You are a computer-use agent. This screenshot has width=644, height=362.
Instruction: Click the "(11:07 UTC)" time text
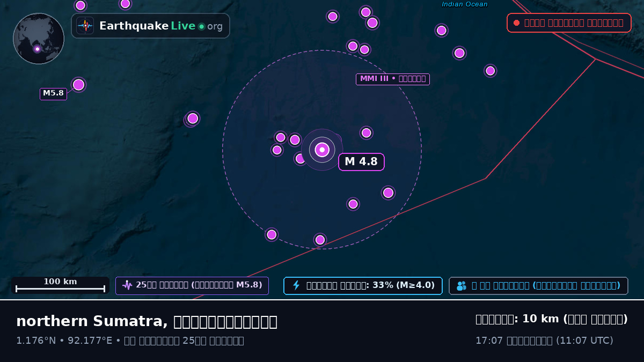click(x=584, y=341)
